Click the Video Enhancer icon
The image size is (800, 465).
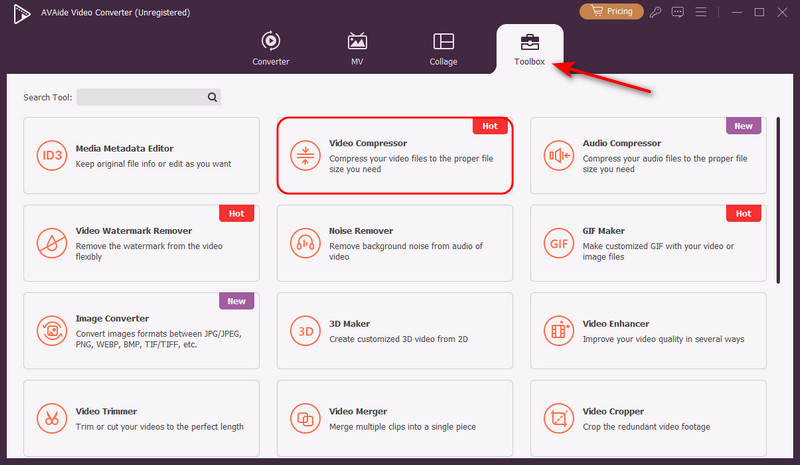point(559,331)
